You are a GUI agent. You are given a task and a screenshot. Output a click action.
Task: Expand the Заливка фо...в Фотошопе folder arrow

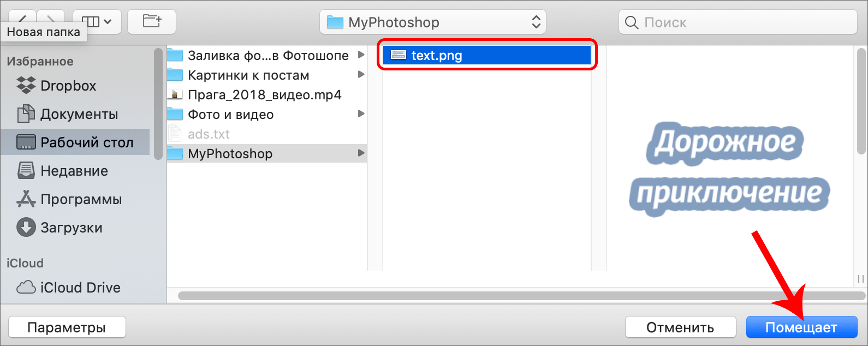click(x=361, y=55)
